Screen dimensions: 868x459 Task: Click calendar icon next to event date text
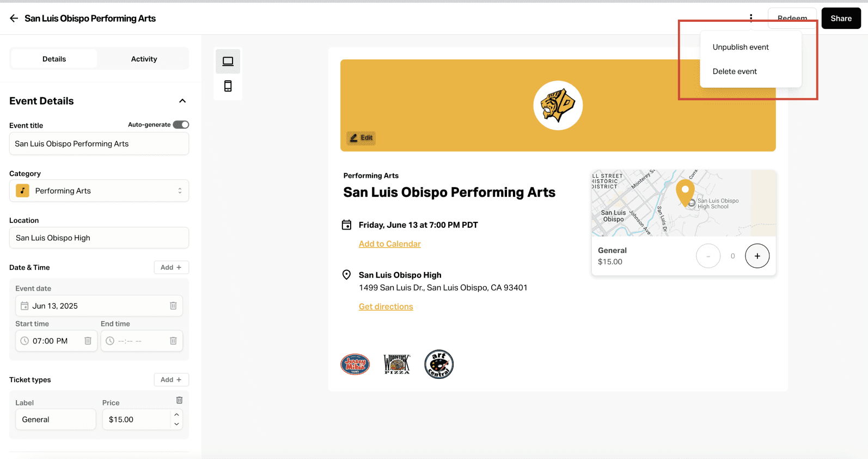(346, 225)
